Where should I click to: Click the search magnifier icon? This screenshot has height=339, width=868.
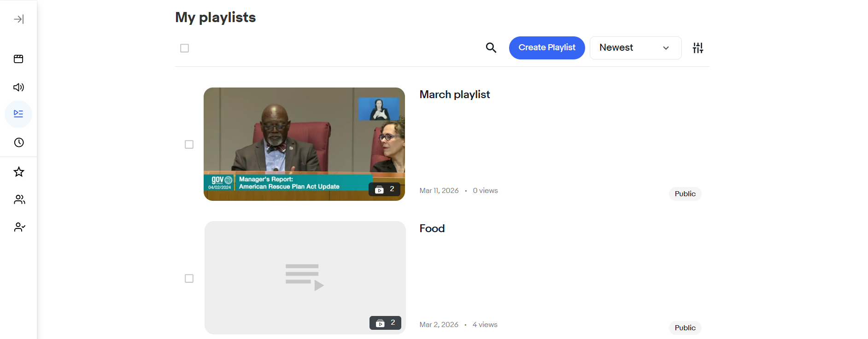(491, 47)
